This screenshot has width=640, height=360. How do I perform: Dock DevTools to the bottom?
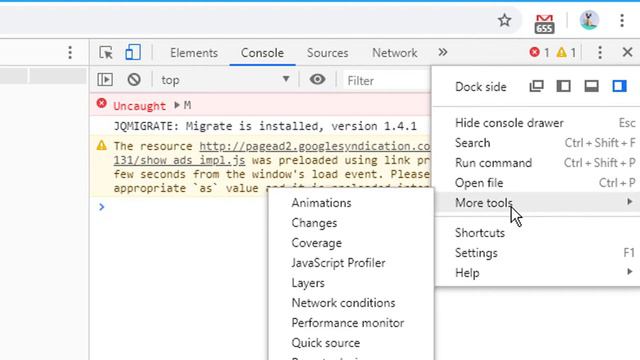click(591, 86)
